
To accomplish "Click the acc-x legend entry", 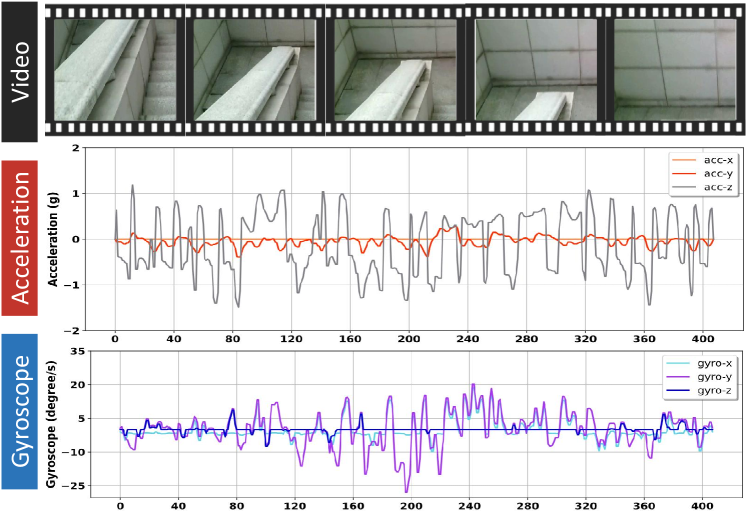I will click(701, 160).
